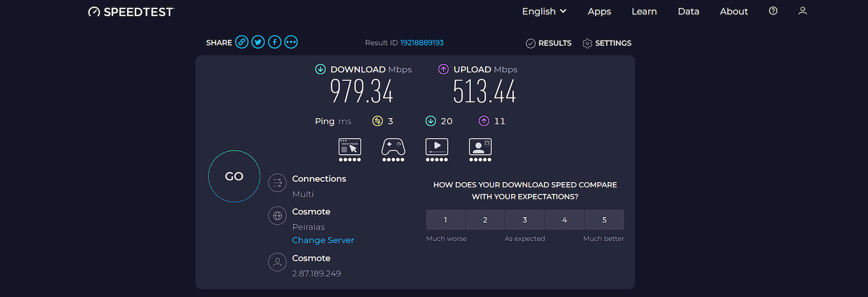Image resolution: width=868 pixels, height=297 pixels.
Task: Click the upload latency icon
Action: click(484, 121)
